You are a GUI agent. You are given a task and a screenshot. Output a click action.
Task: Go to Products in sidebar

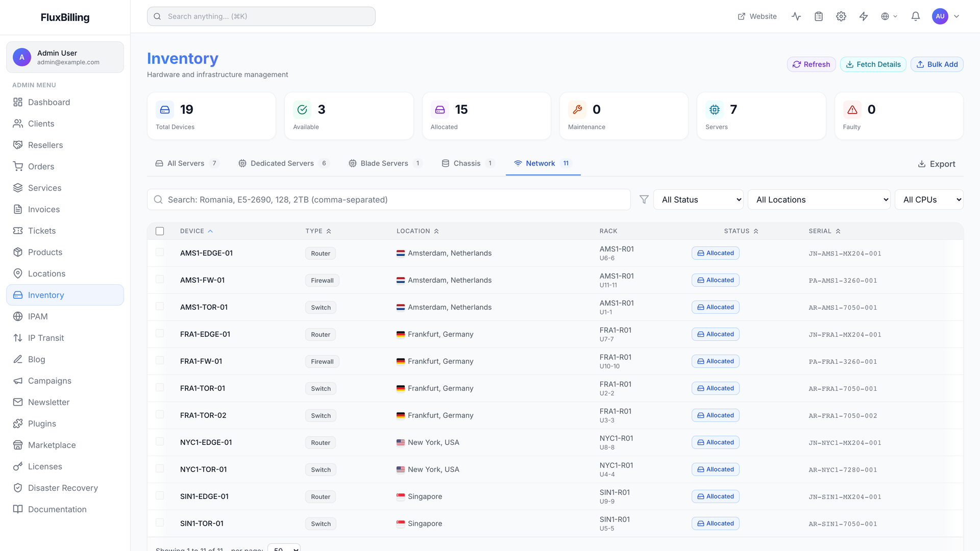pyautogui.click(x=65, y=252)
